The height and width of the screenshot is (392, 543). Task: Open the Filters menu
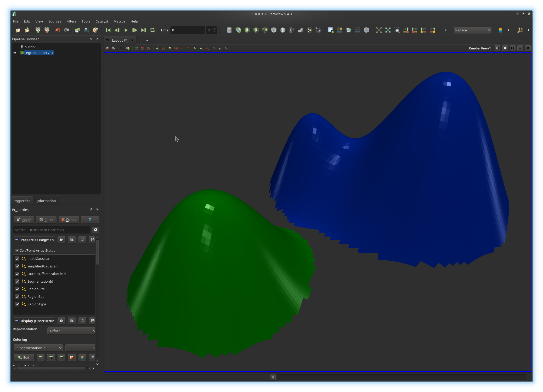point(71,21)
